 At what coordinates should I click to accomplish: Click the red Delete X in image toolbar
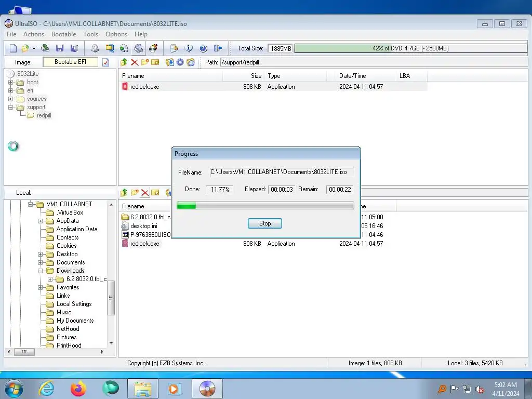(x=135, y=62)
